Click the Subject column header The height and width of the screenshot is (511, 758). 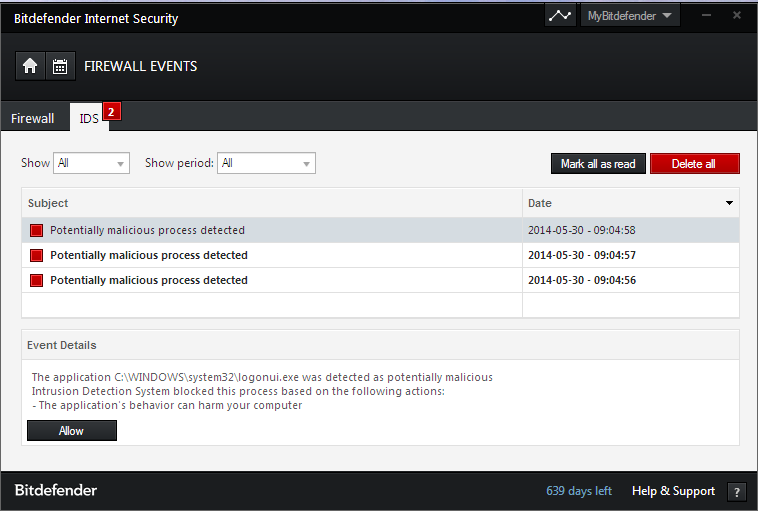coord(272,203)
